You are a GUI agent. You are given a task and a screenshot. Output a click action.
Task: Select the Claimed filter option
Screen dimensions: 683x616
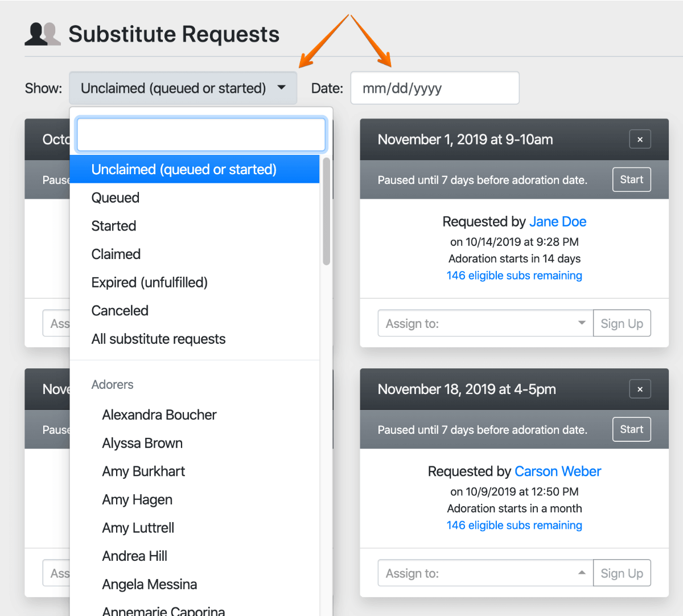(x=116, y=254)
